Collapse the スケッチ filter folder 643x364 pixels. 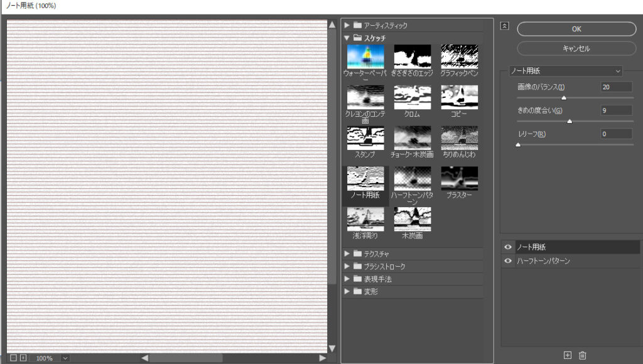(347, 38)
